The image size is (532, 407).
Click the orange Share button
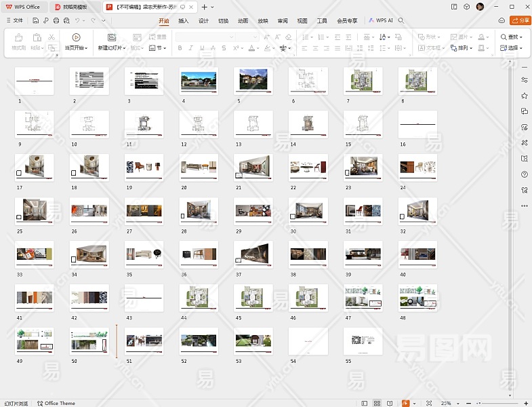coord(520,20)
